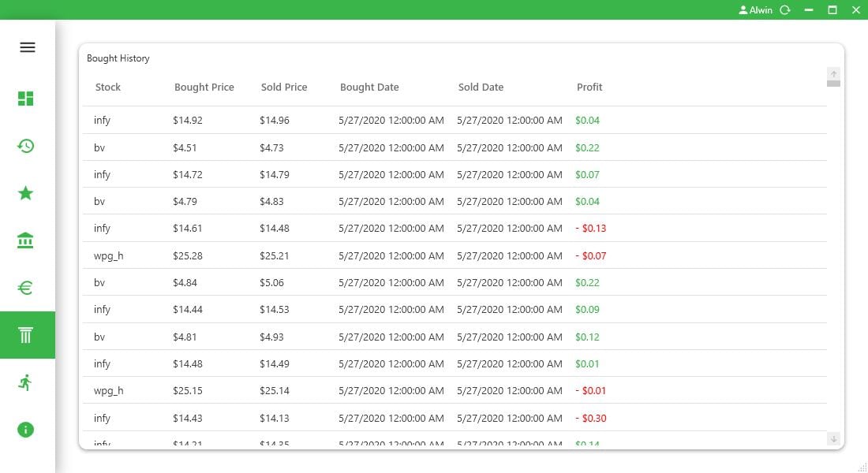This screenshot has height=473, width=868.
Task: Click the scrollbar up arrow
Action: click(x=834, y=73)
